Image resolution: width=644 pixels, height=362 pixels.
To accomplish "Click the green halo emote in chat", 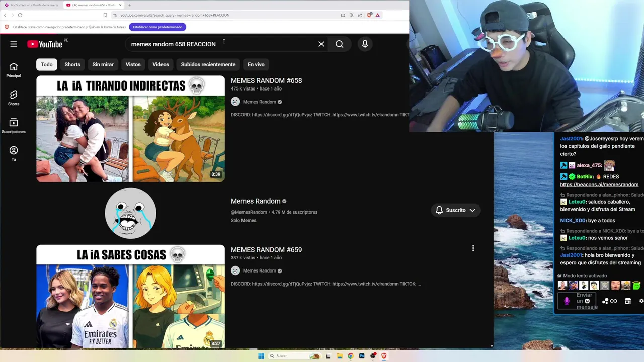I will click(636, 286).
